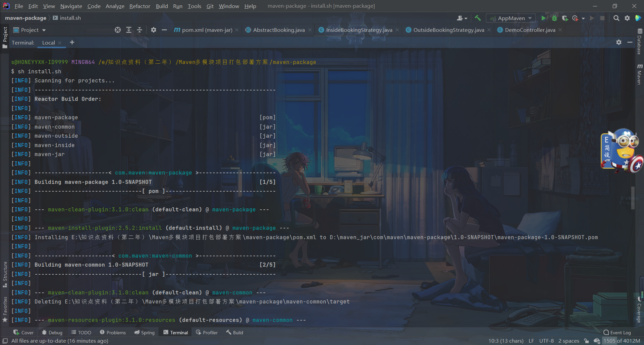Screen dimensions: 644x345
Task: Add a new terminal session tab
Action: 72,42
